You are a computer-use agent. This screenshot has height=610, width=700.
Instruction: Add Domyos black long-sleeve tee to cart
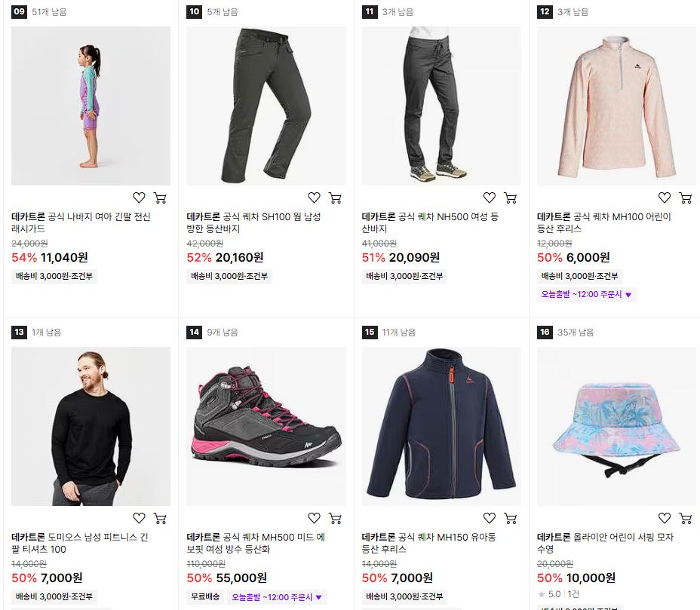pos(160,517)
